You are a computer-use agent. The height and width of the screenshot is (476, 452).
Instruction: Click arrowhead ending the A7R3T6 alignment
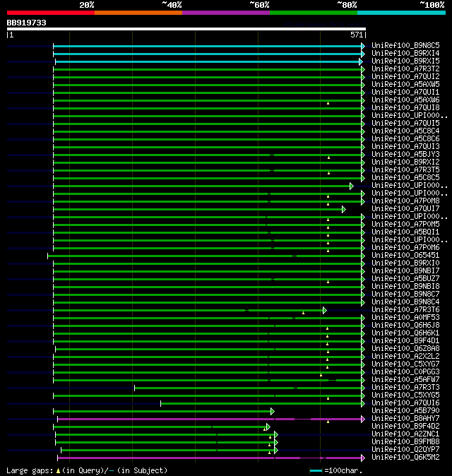(x=325, y=310)
